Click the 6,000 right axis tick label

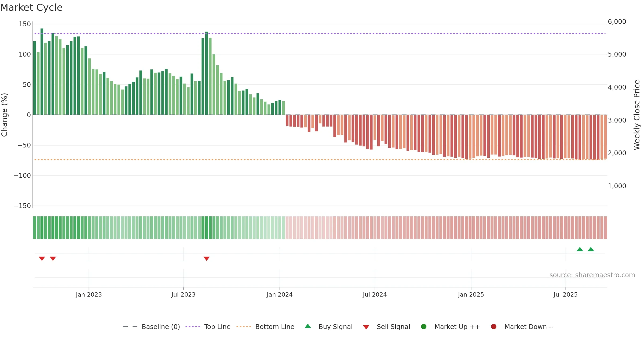tap(617, 22)
